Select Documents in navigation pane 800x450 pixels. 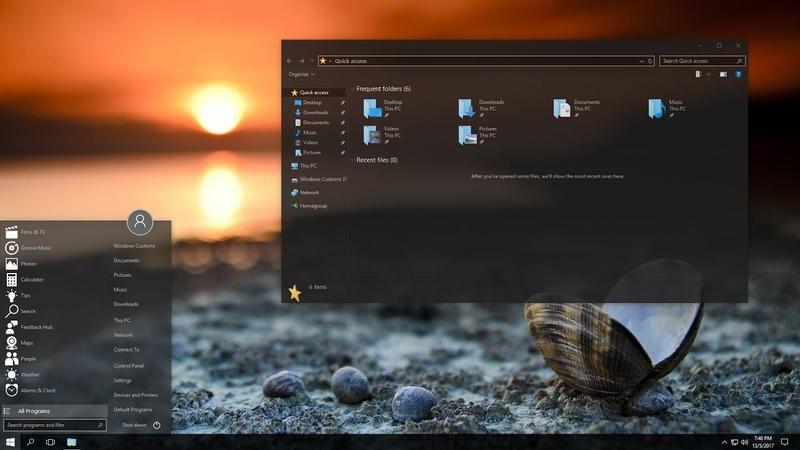[x=314, y=122]
